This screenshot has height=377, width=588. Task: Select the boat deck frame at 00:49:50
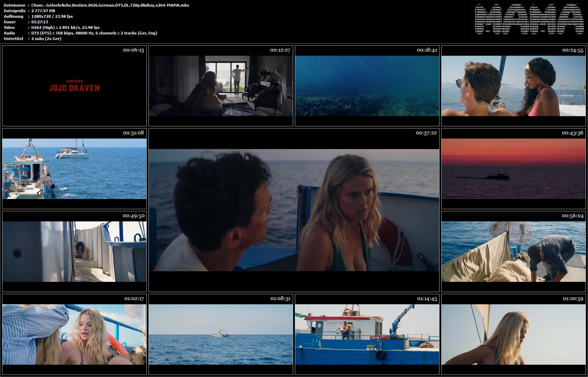(74, 251)
